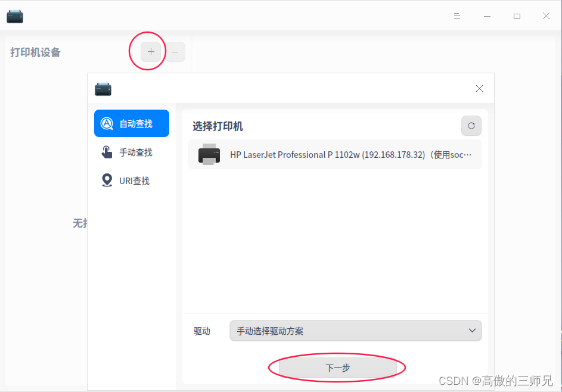Click the 打印机设备 panel label
The image size is (562, 392).
pos(34,52)
